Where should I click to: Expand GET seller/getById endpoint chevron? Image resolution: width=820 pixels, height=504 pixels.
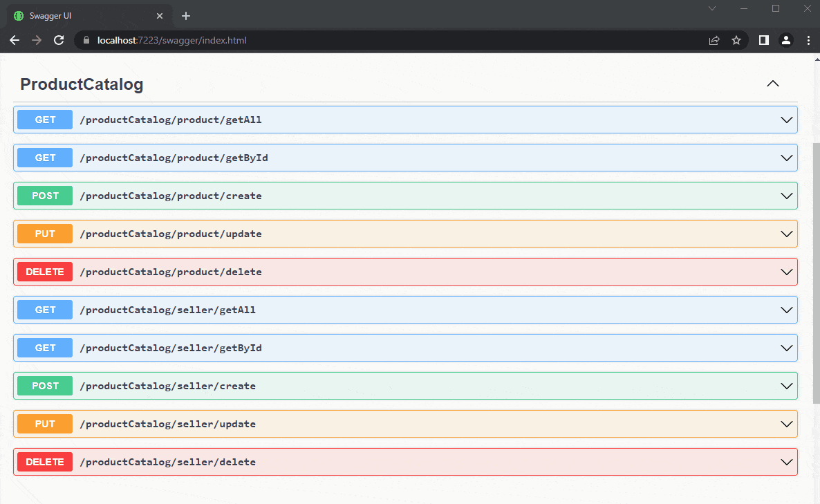[x=787, y=348]
